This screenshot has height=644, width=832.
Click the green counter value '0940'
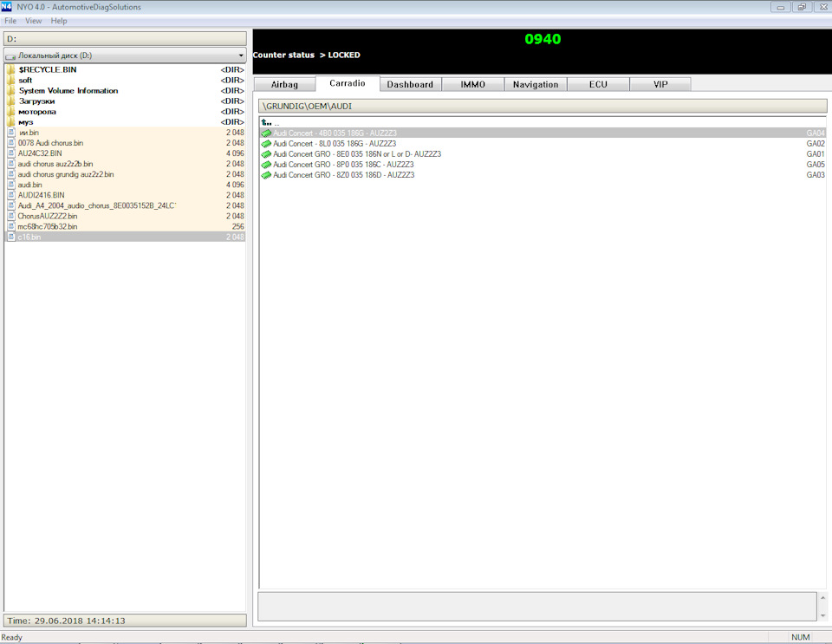pos(543,39)
